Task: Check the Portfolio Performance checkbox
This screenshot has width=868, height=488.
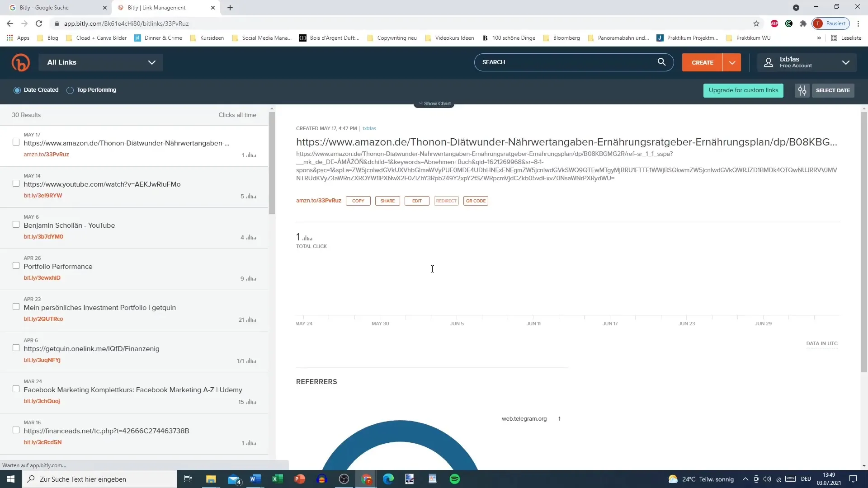Action: tap(16, 266)
